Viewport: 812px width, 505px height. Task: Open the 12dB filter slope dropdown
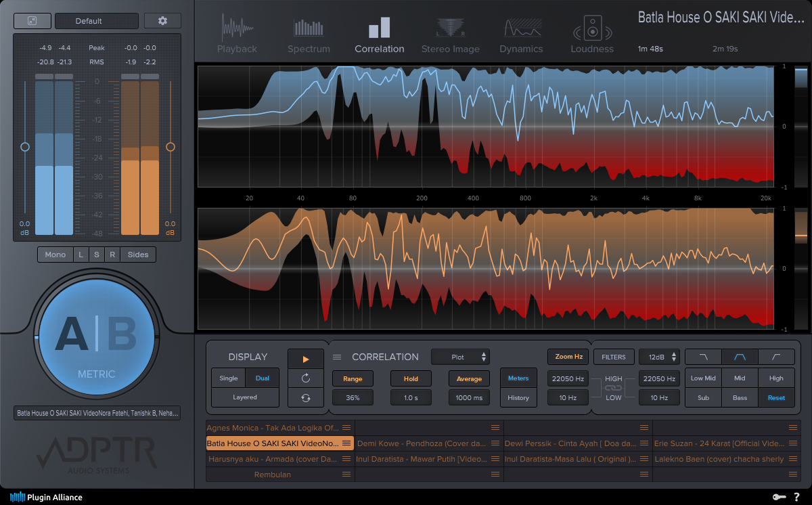(x=659, y=357)
